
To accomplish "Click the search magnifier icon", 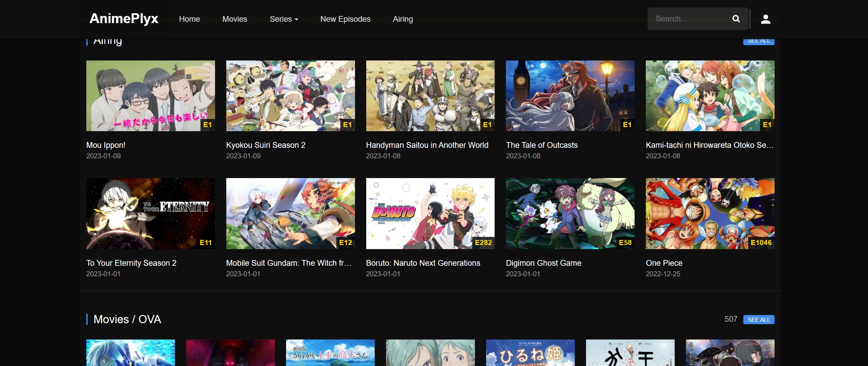I will coord(736,19).
